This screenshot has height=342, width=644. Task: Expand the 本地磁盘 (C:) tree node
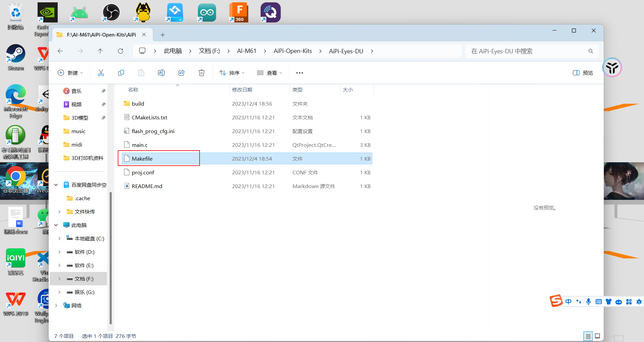[x=59, y=238]
